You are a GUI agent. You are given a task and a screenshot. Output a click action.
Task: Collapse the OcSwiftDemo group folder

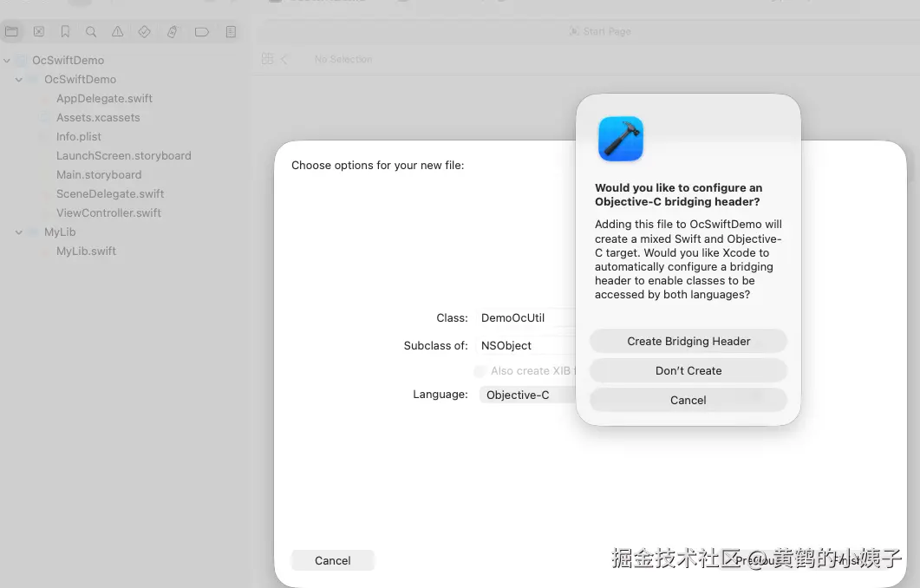[x=19, y=79]
